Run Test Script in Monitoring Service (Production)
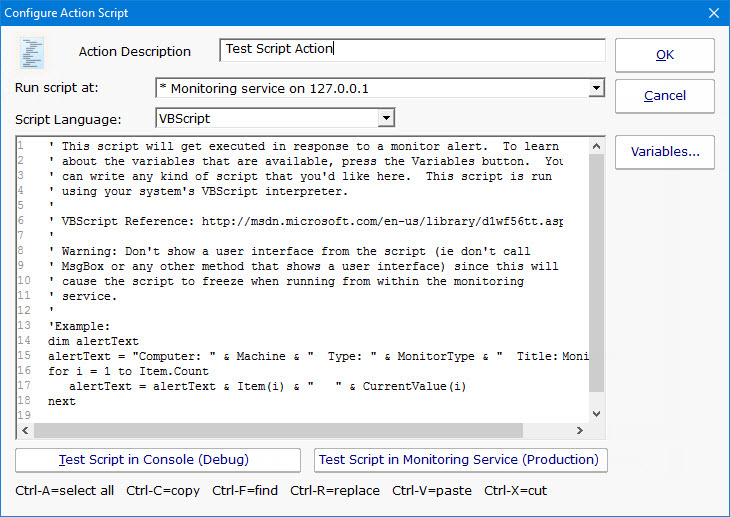The height and width of the screenshot is (517, 730). point(461,460)
